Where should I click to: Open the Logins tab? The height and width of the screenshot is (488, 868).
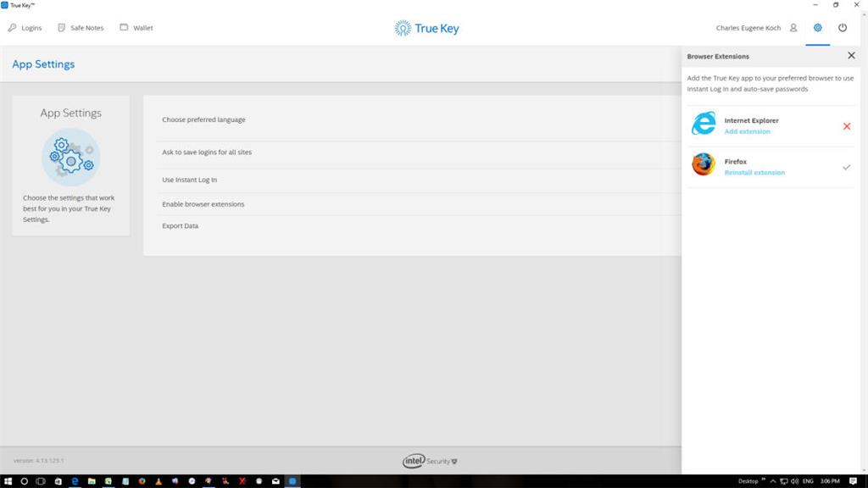pos(25,28)
